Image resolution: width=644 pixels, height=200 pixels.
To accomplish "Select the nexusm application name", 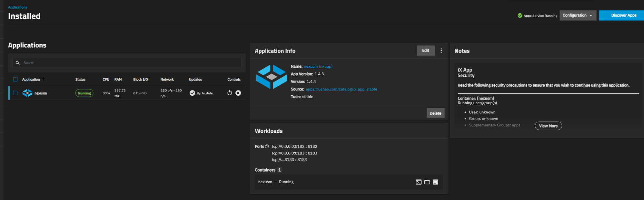I will [x=41, y=93].
